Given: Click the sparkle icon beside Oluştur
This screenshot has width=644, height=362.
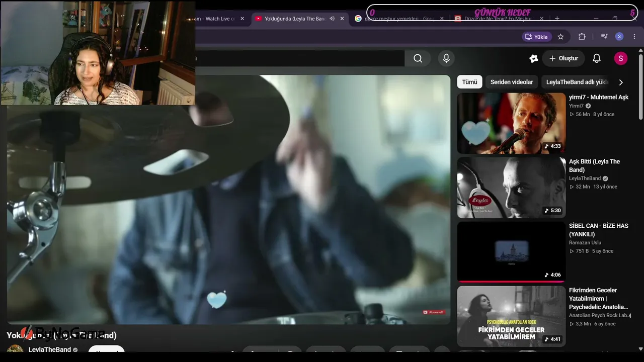Looking at the screenshot, I should coord(534,58).
